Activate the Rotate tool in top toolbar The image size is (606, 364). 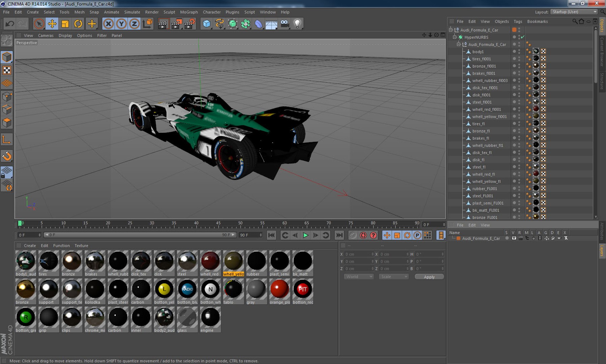tap(78, 24)
